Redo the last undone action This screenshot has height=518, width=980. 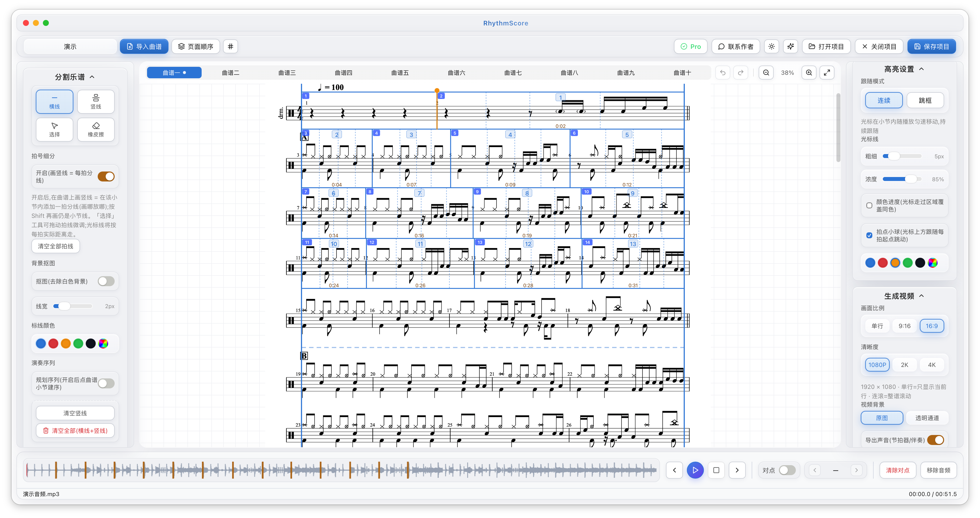(x=741, y=73)
